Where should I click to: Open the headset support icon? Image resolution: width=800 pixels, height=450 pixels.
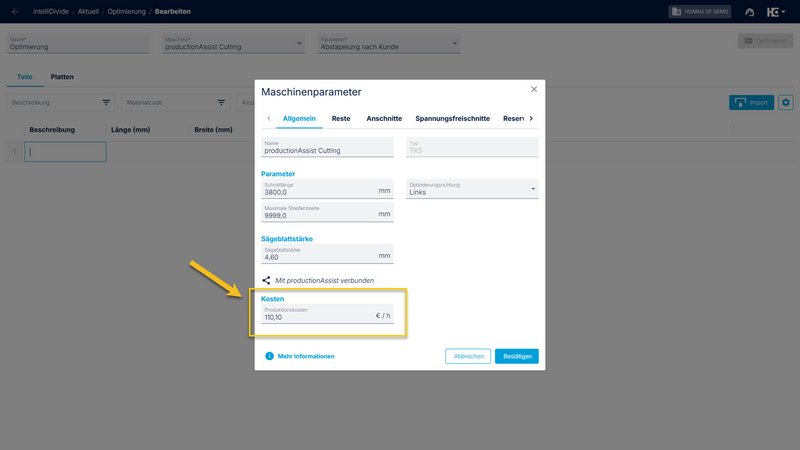[750, 12]
